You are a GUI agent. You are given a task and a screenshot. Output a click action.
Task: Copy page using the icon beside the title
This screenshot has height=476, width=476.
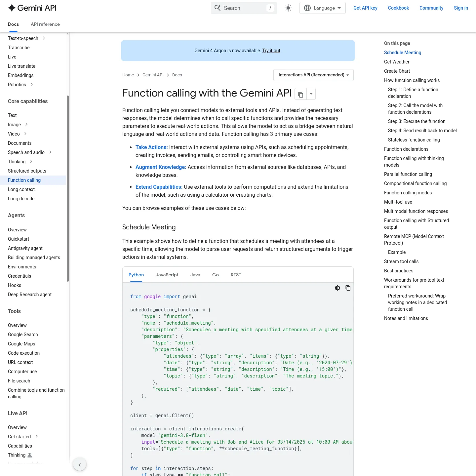[x=300, y=94]
